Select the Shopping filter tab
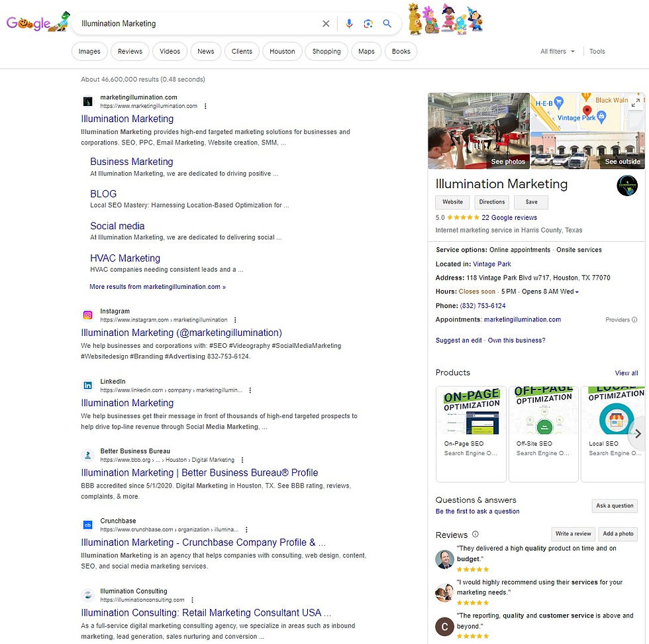649x644 pixels. tap(326, 52)
